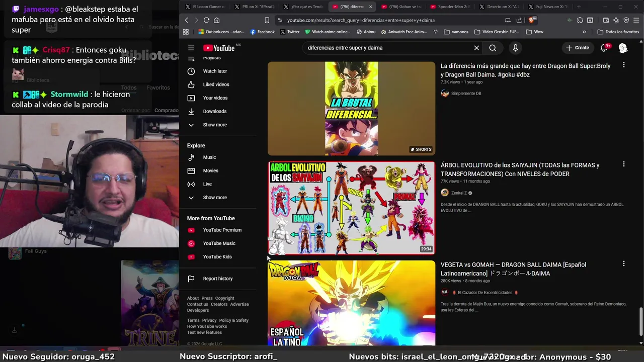Click the browser reload button
Image resolution: width=644 pixels, height=362 pixels.
click(206, 20)
